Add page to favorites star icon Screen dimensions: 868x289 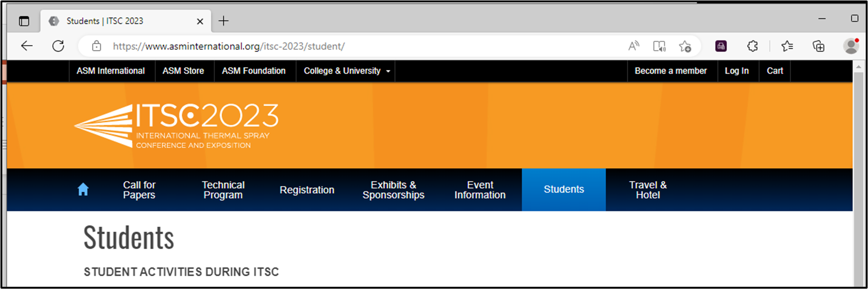pos(685,46)
